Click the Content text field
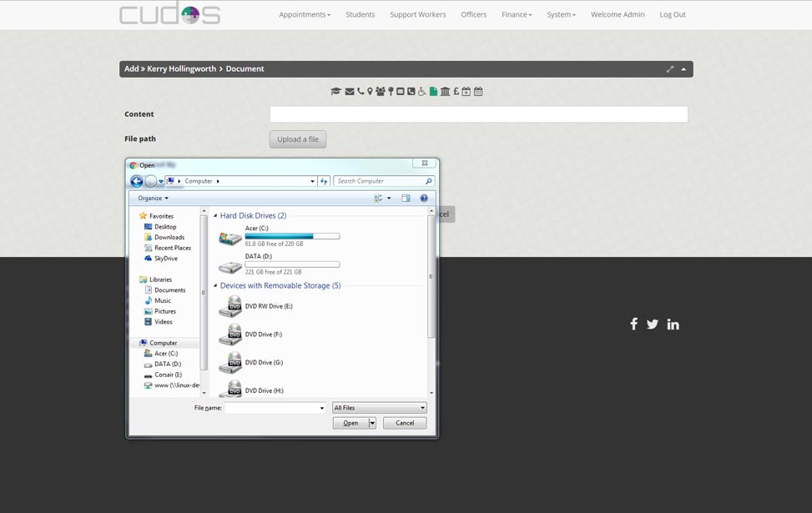Screen dimensions: 812x513 tap(478, 114)
